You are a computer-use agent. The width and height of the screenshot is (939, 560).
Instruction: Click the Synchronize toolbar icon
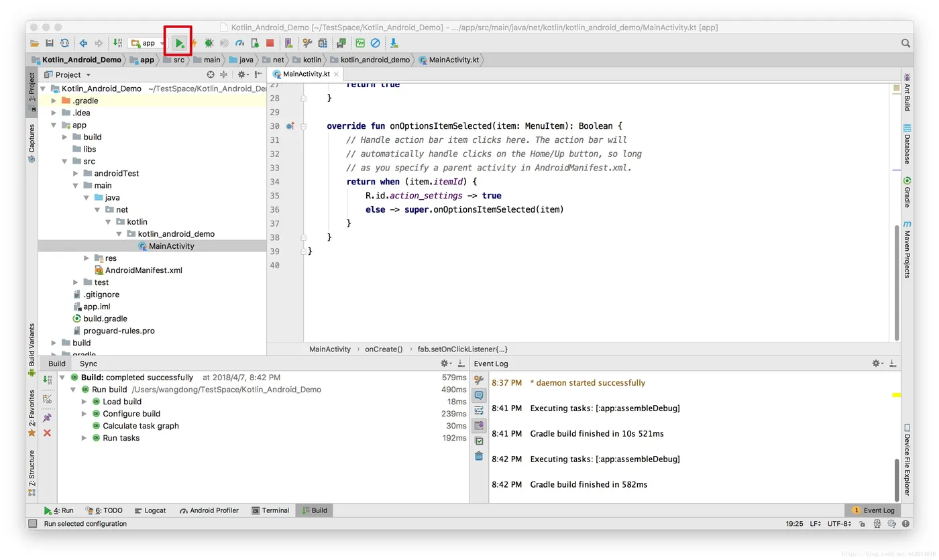click(x=65, y=43)
